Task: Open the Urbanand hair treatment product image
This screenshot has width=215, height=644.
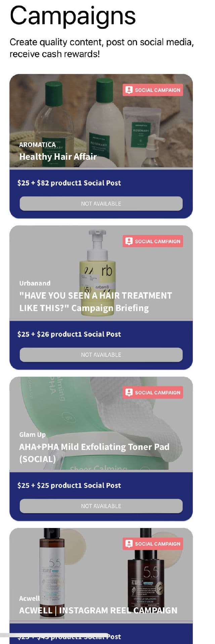Action: click(x=101, y=272)
